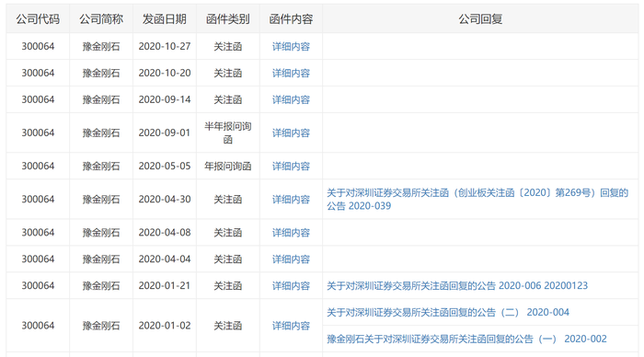Viewport: 644px width, 357px height.
Task: Open 详细内容 link for 2020-01-02 letter
Action: click(x=291, y=327)
